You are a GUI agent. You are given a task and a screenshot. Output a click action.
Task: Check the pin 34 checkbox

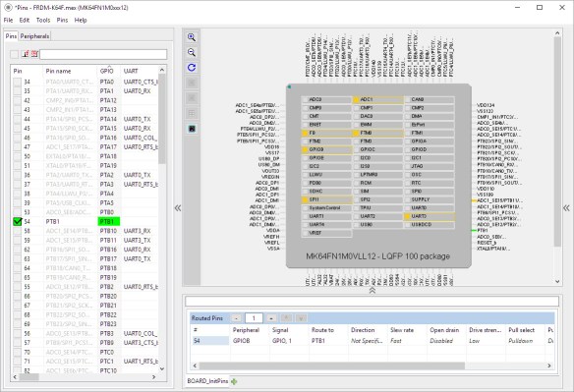tap(18, 82)
